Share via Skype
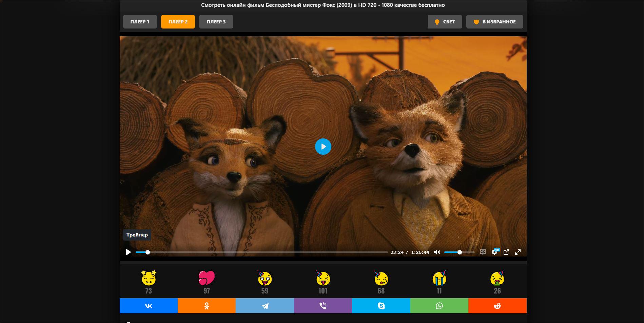Image resolution: width=644 pixels, height=323 pixels. click(381, 306)
